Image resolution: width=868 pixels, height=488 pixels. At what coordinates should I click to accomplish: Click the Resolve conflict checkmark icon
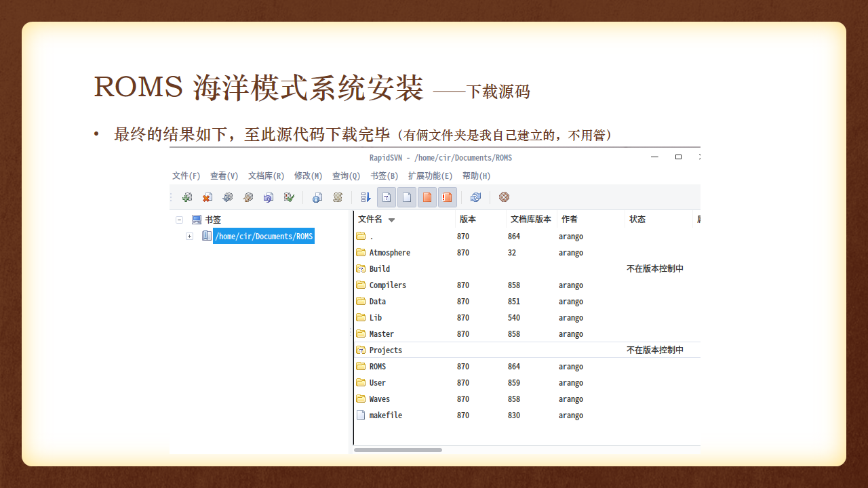point(289,197)
